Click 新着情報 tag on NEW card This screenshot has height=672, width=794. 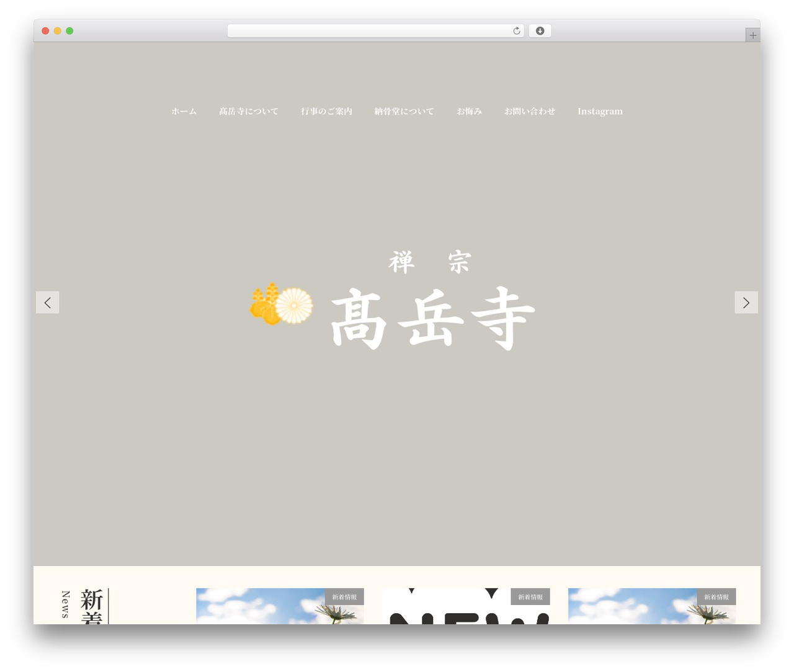point(530,597)
